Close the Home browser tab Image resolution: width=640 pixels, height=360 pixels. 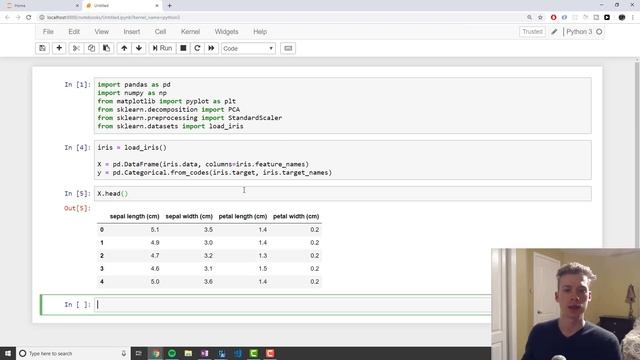[x=78, y=6]
